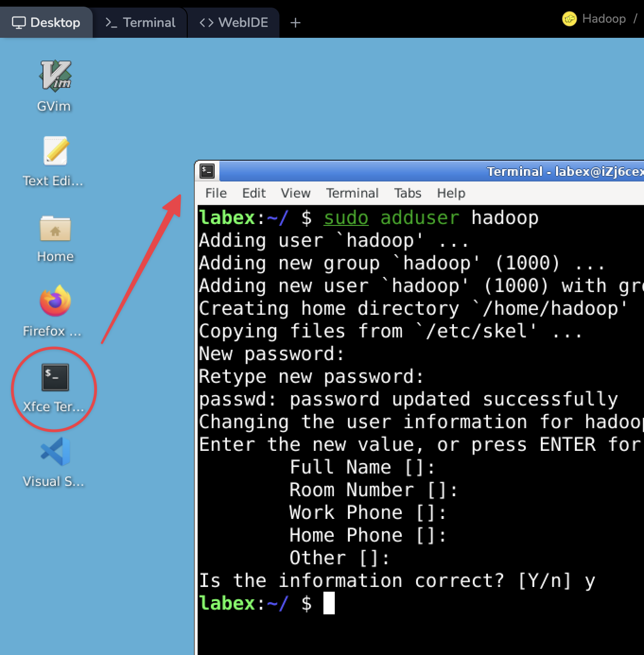Switch to the Terminal tab at the top

tap(140, 22)
